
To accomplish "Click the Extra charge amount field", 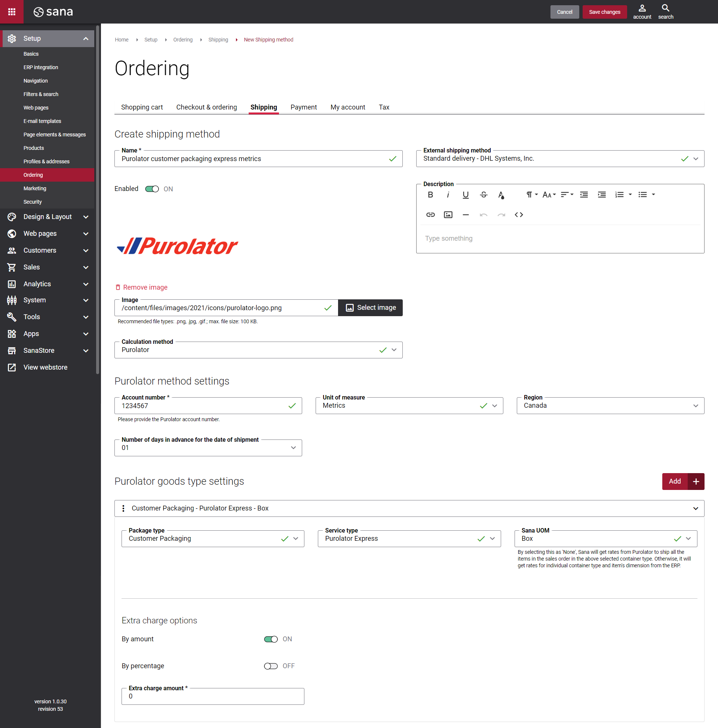I will pos(213,697).
